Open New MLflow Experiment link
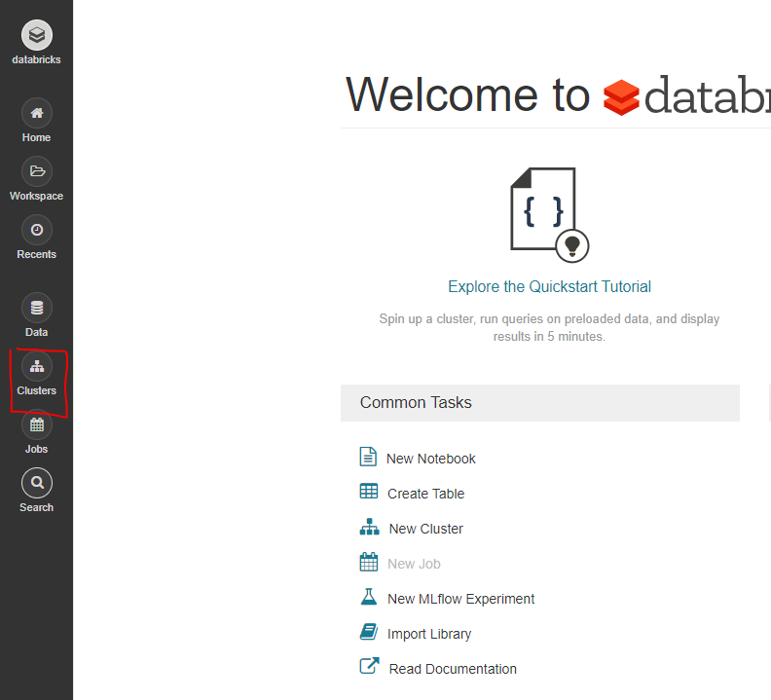The width and height of the screenshot is (771, 700). click(x=460, y=599)
